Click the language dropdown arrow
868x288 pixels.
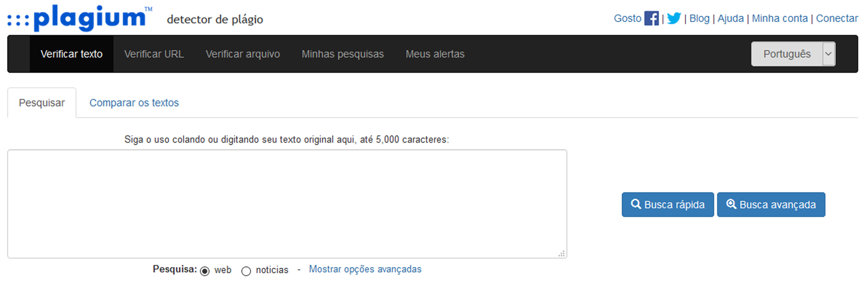point(828,54)
